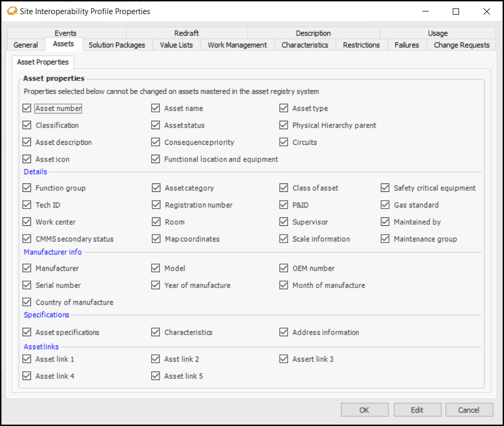Toggle the Classification checkbox
Viewport: 504px width, 426px height.
[x=27, y=125]
